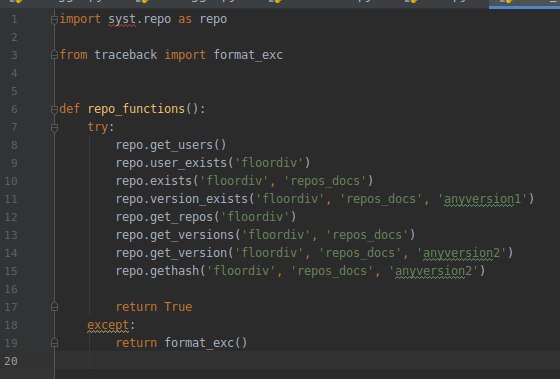Click line number 8 in the gutter

14,145
